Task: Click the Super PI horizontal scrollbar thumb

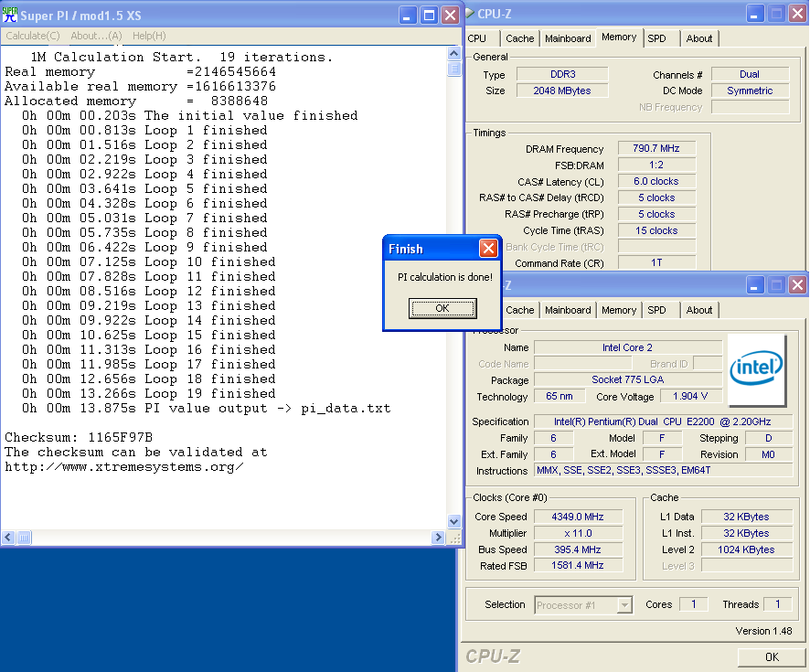Action: 24,538
